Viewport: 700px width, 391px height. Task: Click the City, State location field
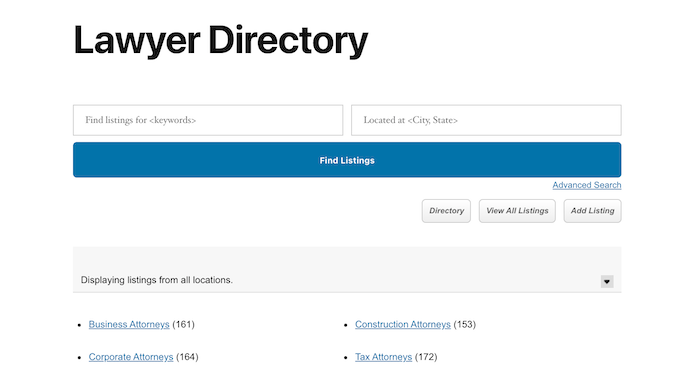(x=486, y=120)
